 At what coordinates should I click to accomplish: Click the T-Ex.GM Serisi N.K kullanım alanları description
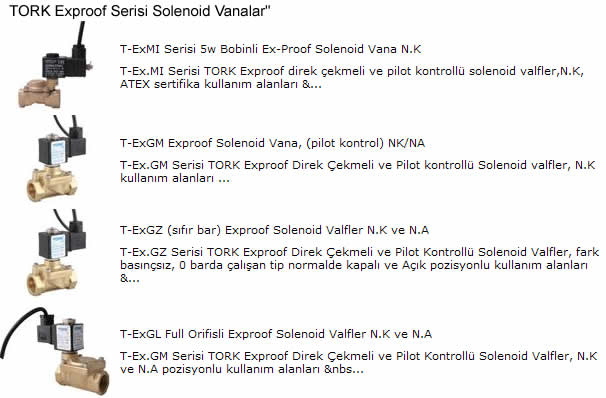[x=357, y=172]
